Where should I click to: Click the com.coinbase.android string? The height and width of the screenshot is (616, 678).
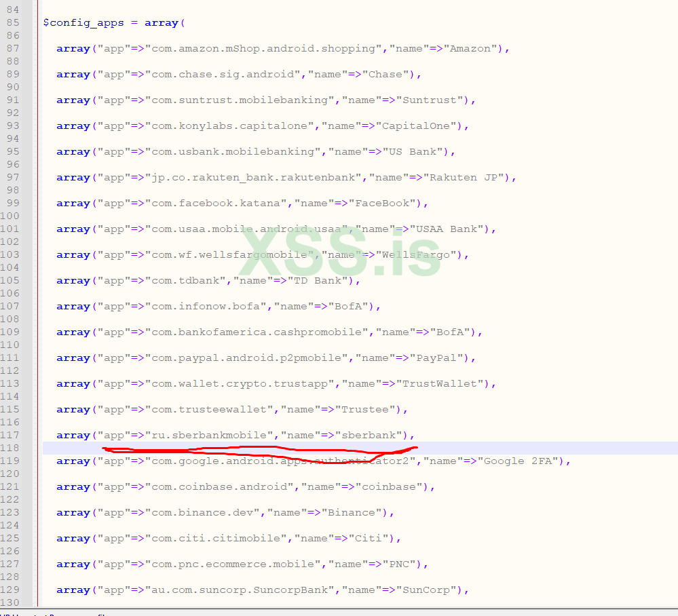219,486
